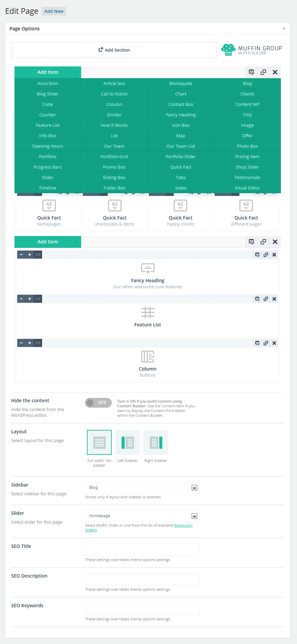
Task: Click the SEO Description input field
Action: point(142,579)
